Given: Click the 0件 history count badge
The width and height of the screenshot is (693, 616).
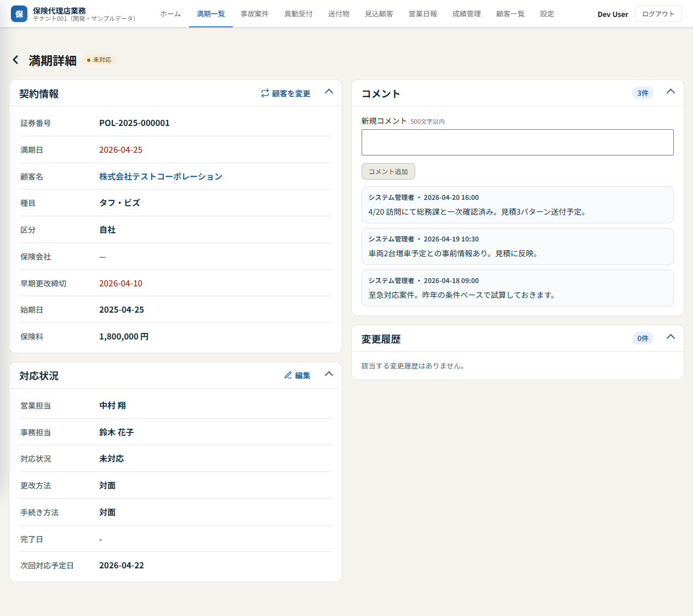Looking at the screenshot, I should click(x=643, y=338).
